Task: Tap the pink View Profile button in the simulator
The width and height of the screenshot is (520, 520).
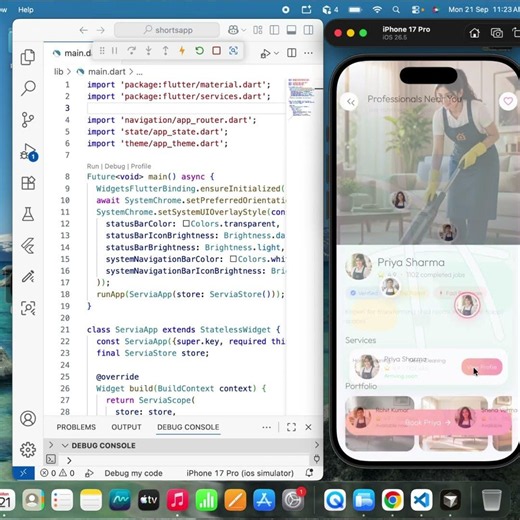Action: click(x=482, y=367)
